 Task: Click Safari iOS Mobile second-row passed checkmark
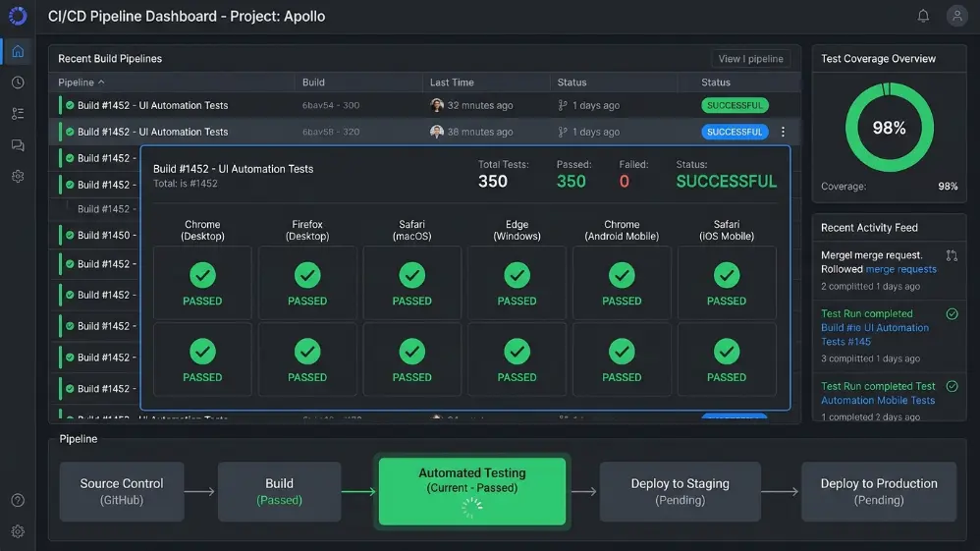pyautogui.click(x=727, y=352)
